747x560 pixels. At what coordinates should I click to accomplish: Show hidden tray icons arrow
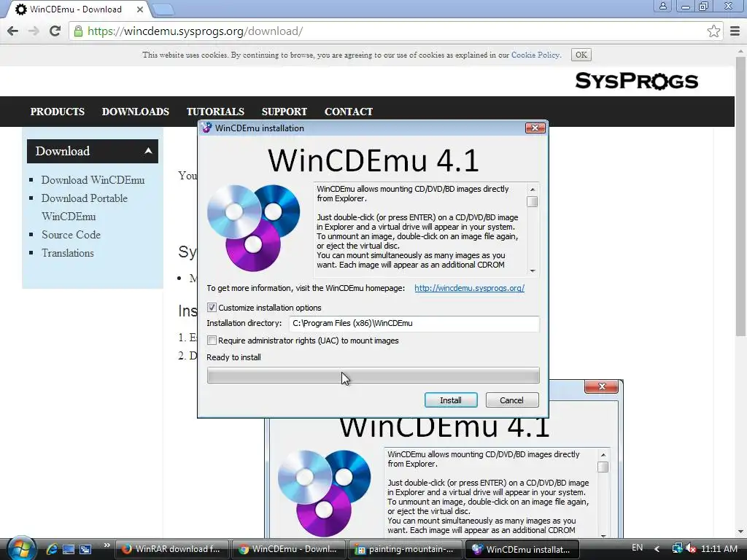657,549
